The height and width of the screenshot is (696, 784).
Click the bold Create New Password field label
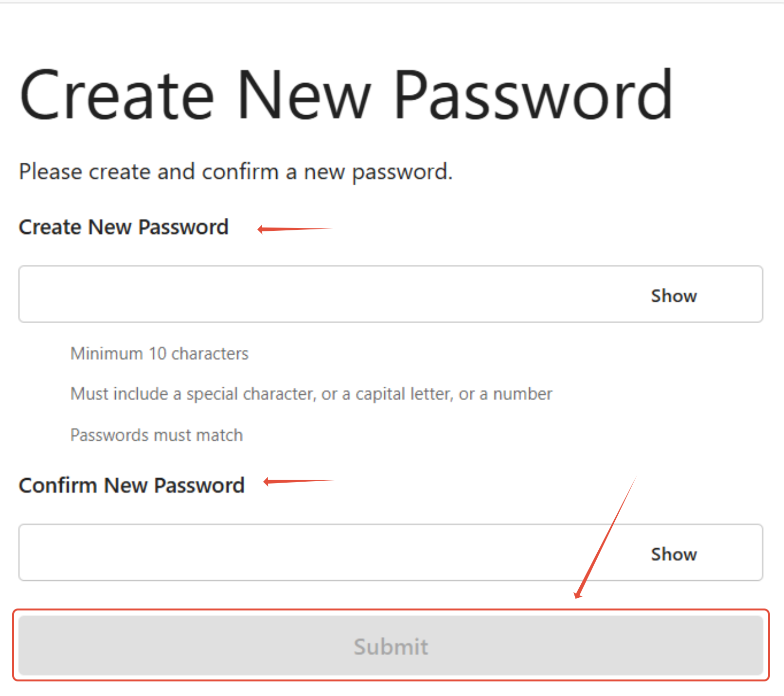coord(124,227)
